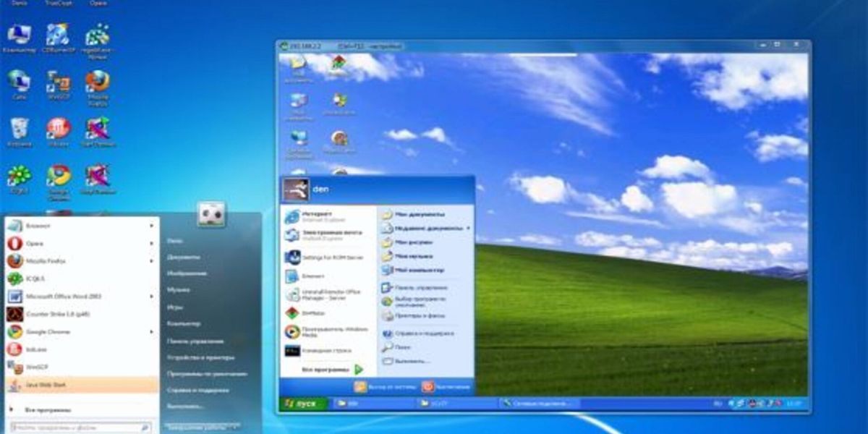Launch the WinSCP desktop shortcut

click(58, 85)
